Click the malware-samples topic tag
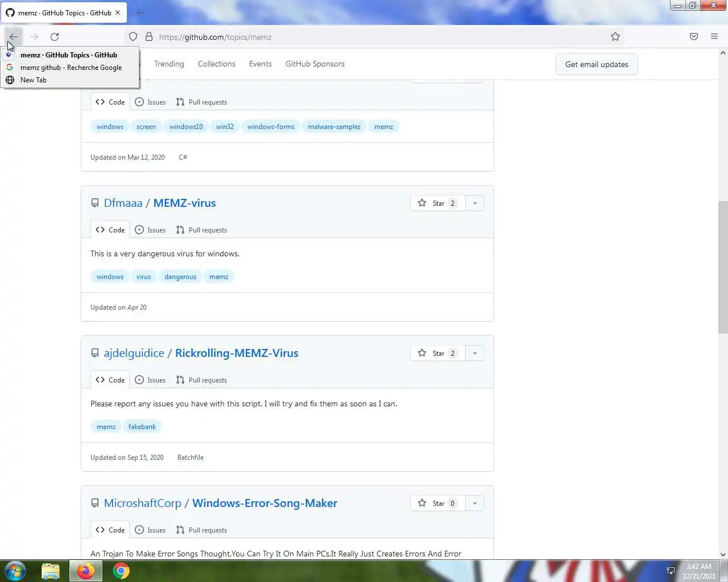This screenshot has width=728, height=582. [x=334, y=127]
